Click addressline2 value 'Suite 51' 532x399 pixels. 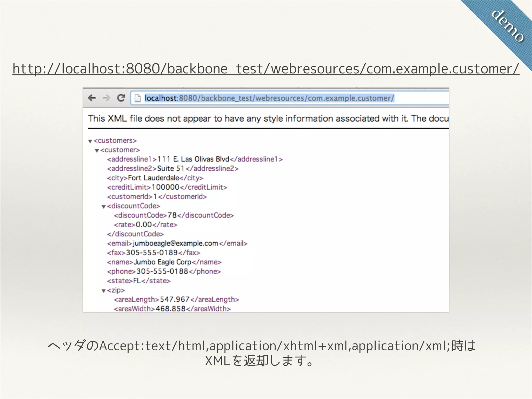pyautogui.click(x=171, y=168)
